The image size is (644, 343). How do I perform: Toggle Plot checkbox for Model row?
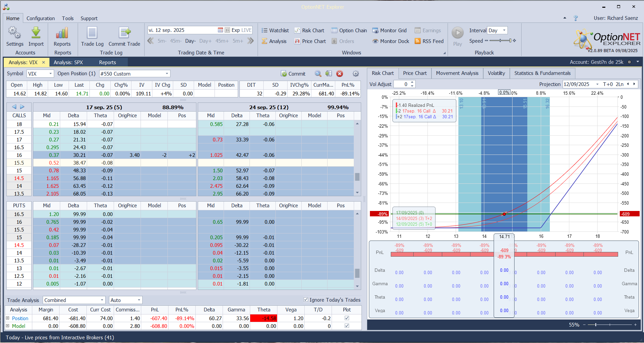click(x=347, y=326)
